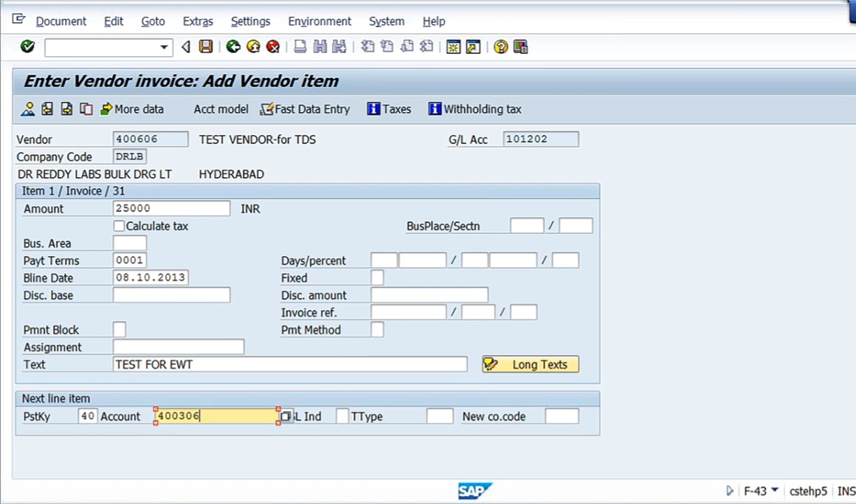
Task: Enable the Calculate tax checkbox
Action: point(119,226)
